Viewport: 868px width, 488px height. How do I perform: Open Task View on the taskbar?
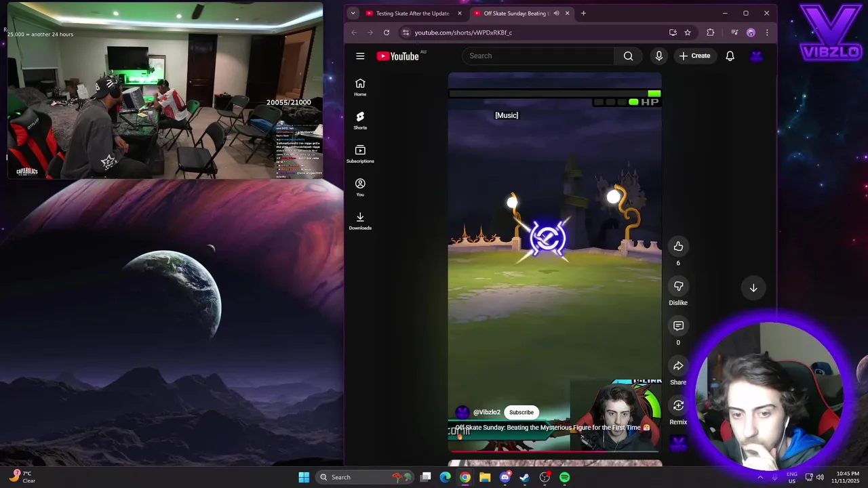(426, 477)
